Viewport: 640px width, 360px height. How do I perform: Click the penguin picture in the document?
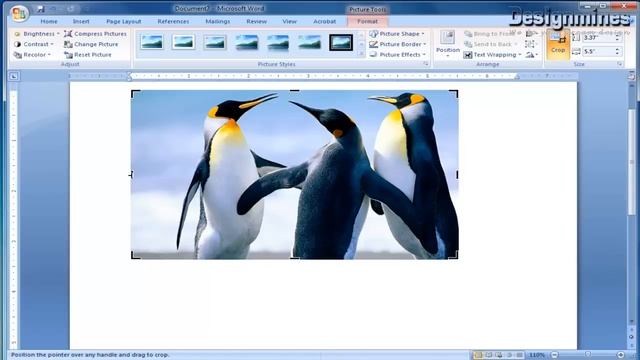click(294, 175)
